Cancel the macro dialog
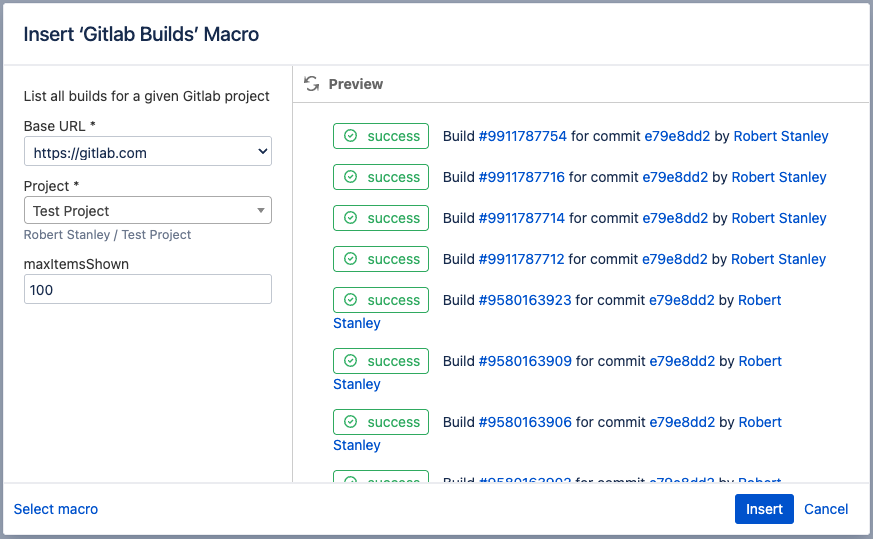Viewport: 873px width, 539px height. click(x=826, y=509)
